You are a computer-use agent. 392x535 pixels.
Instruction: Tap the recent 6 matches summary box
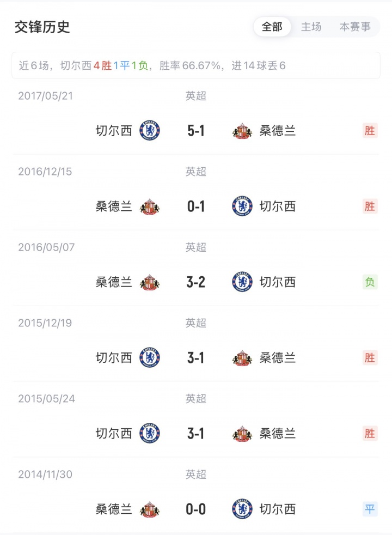point(195,66)
